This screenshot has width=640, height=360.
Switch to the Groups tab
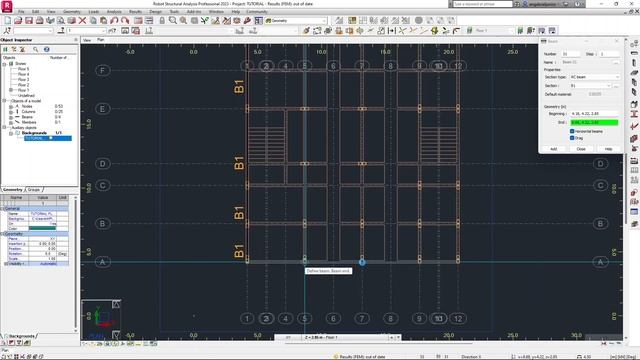[x=34, y=190]
